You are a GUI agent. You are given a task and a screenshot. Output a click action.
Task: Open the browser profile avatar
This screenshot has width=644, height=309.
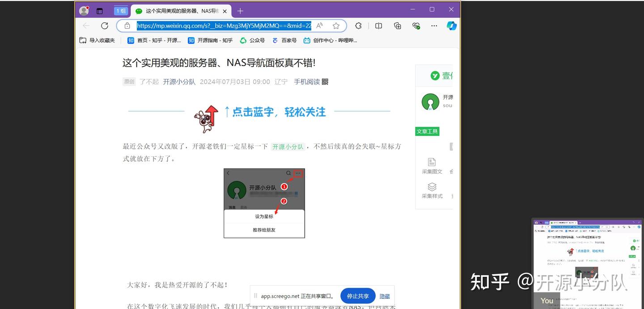(x=84, y=11)
